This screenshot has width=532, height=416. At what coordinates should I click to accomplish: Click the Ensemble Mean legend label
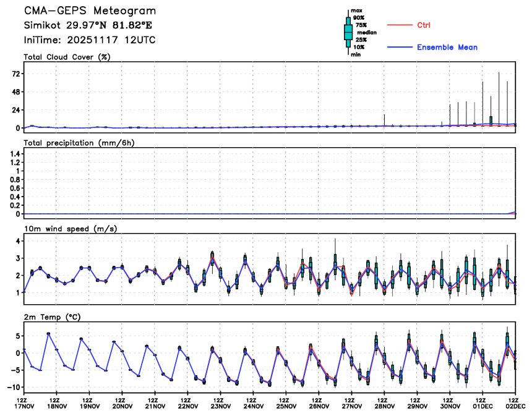pyautogui.click(x=447, y=47)
